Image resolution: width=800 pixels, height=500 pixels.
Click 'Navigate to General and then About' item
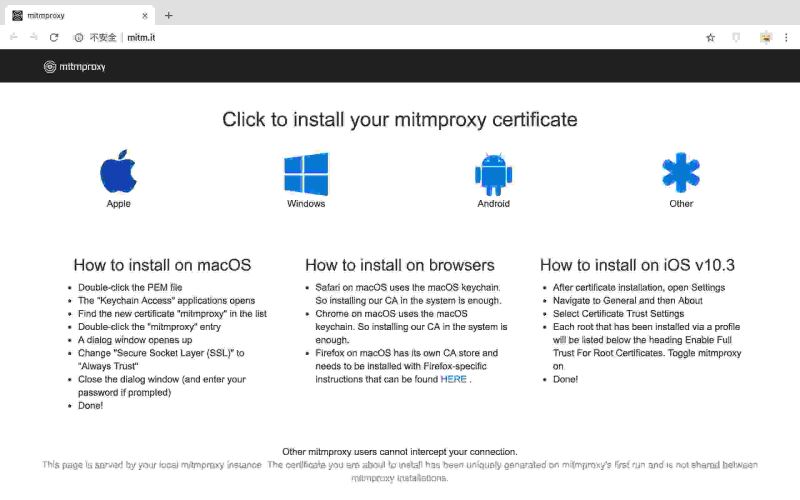[628, 301]
